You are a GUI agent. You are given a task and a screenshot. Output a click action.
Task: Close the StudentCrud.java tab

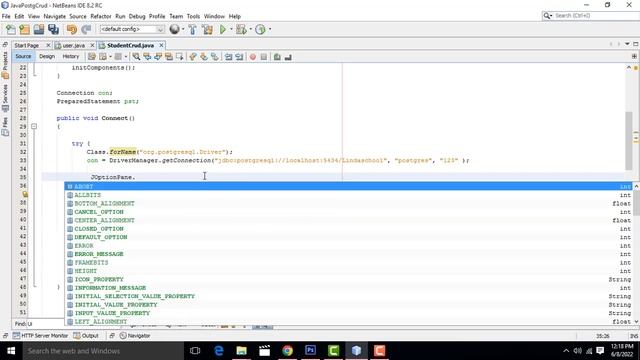click(x=162, y=45)
